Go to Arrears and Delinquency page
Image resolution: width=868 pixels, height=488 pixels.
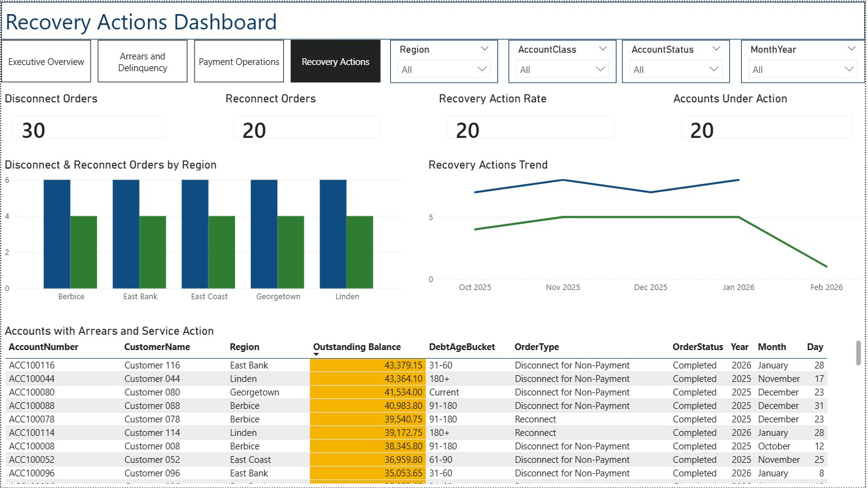pos(142,61)
